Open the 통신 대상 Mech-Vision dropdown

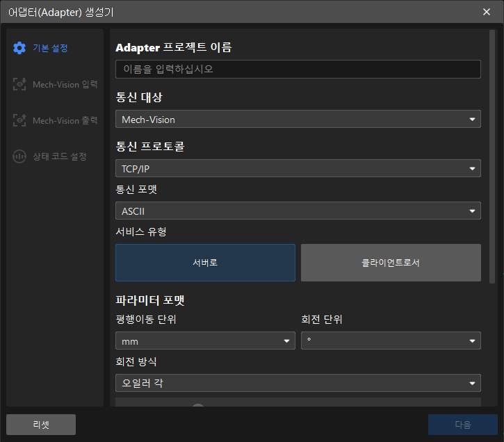pyautogui.click(x=298, y=119)
